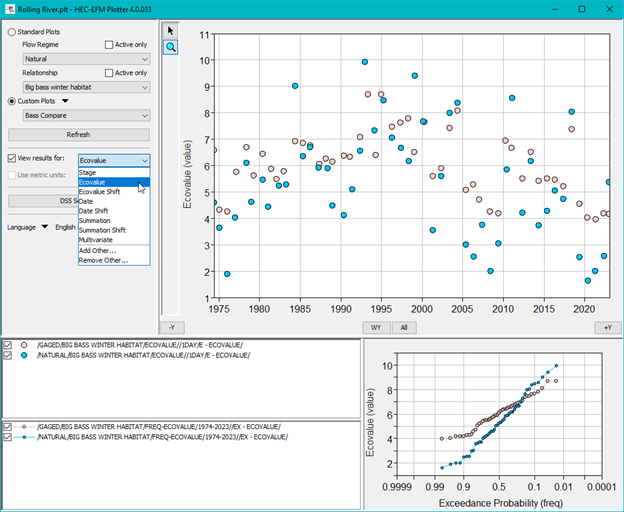
Task: Open the Language triangle menu
Action: (45, 227)
